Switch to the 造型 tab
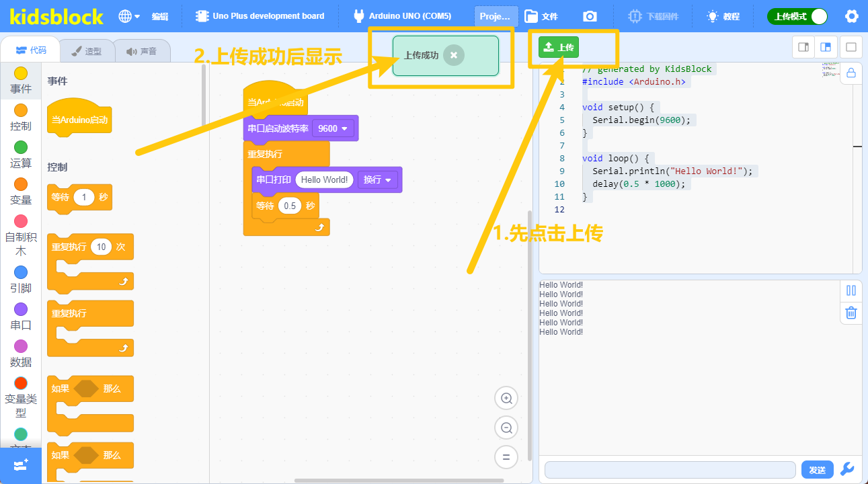 tap(85, 50)
